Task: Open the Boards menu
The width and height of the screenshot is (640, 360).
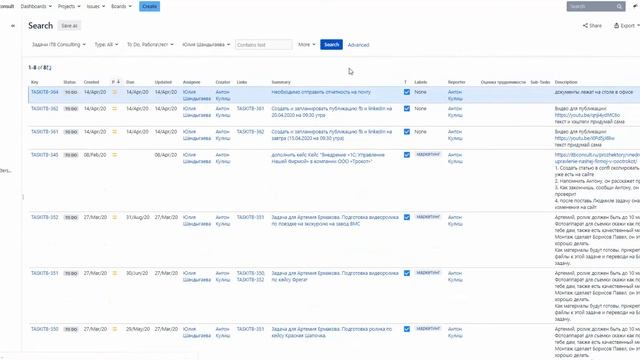Action: (x=121, y=7)
